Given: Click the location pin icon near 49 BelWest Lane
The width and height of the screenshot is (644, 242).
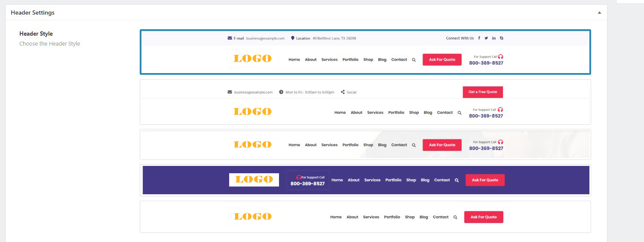Looking at the screenshot, I should (293, 38).
